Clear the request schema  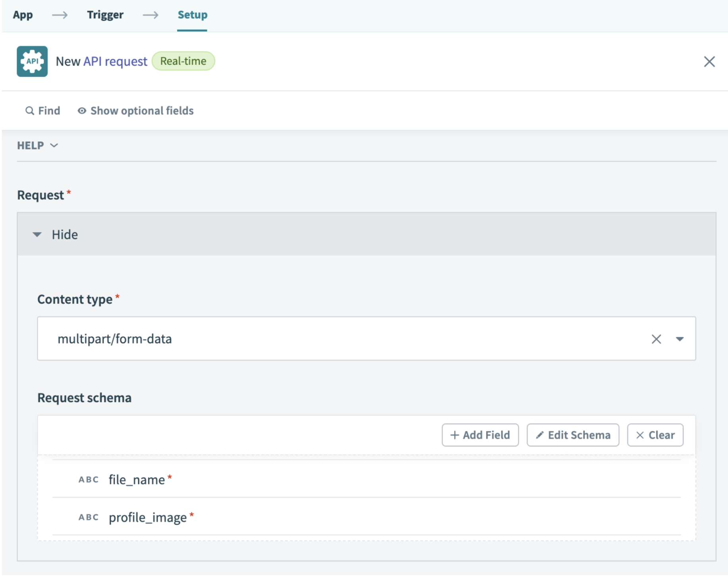pos(655,435)
